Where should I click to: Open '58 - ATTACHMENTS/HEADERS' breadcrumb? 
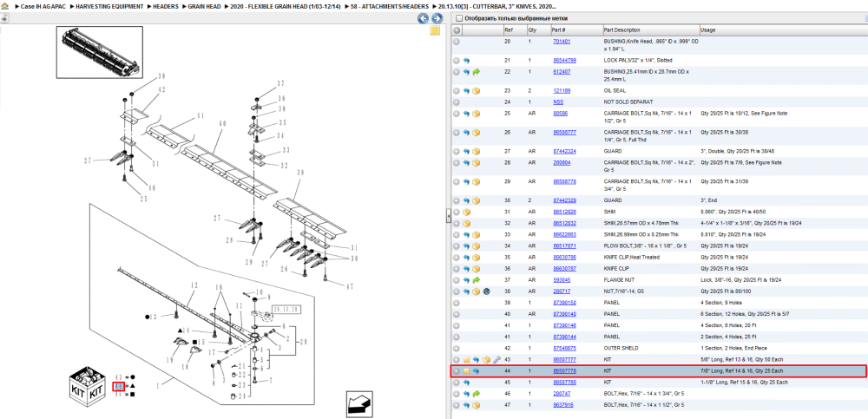(x=390, y=6)
